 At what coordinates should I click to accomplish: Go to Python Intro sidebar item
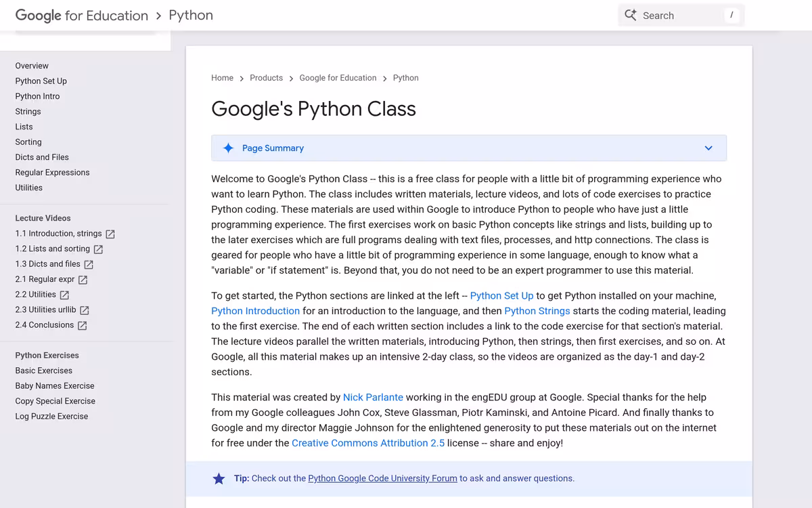coord(37,96)
